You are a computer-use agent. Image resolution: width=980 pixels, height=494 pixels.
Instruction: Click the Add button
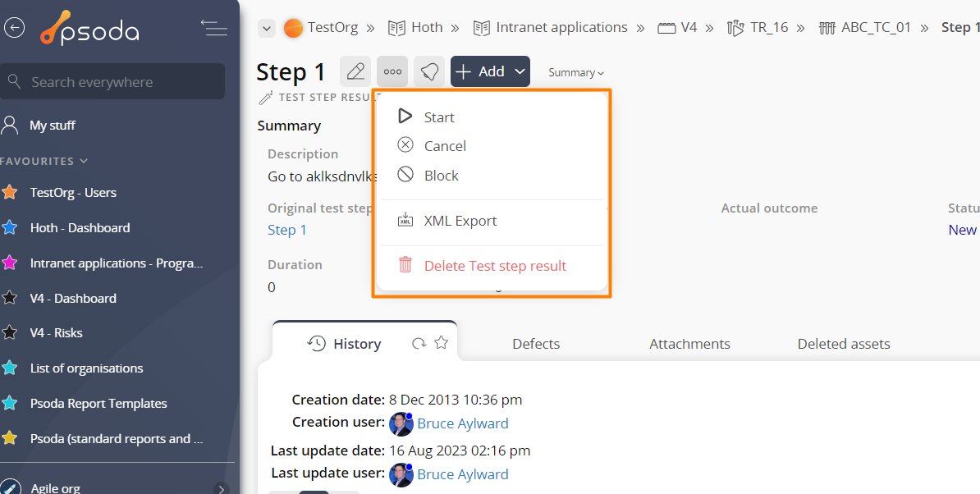[490, 71]
